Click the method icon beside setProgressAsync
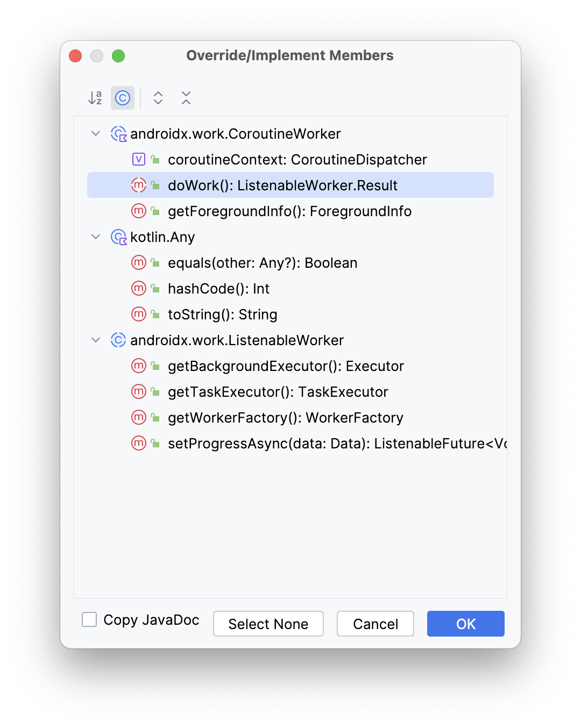Screen dimensions: 581x728 pos(138,443)
